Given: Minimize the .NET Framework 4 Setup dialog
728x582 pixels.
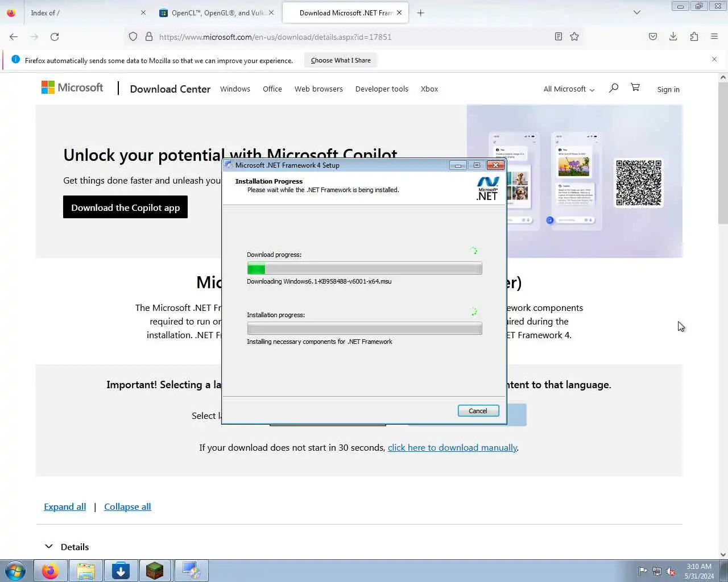Looking at the screenshot, I should click(x=457, y=165).
